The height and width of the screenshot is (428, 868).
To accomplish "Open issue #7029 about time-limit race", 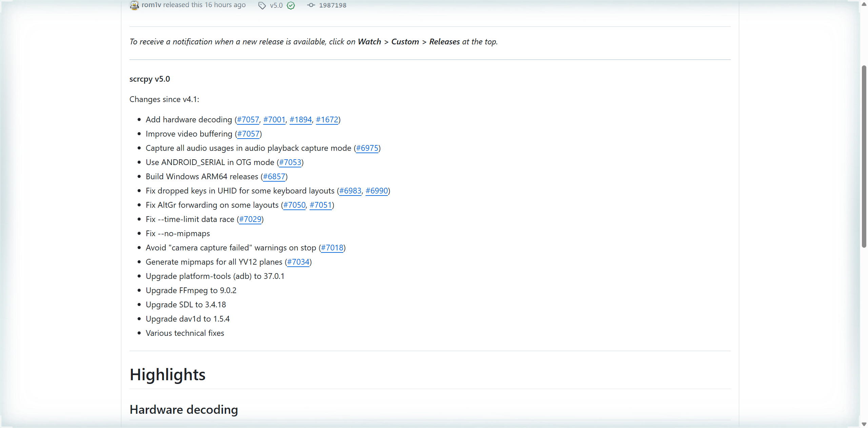I will coord(250,219).
